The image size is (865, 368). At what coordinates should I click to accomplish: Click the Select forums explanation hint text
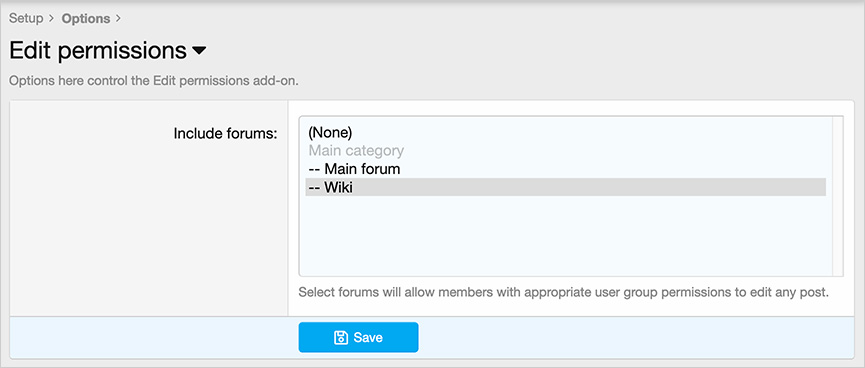coord(564,292)
